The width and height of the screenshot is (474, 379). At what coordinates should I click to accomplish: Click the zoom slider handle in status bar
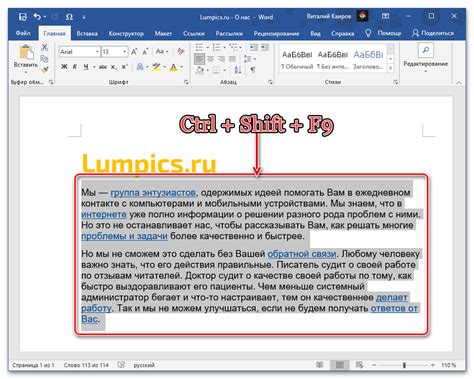pos(404,365)
